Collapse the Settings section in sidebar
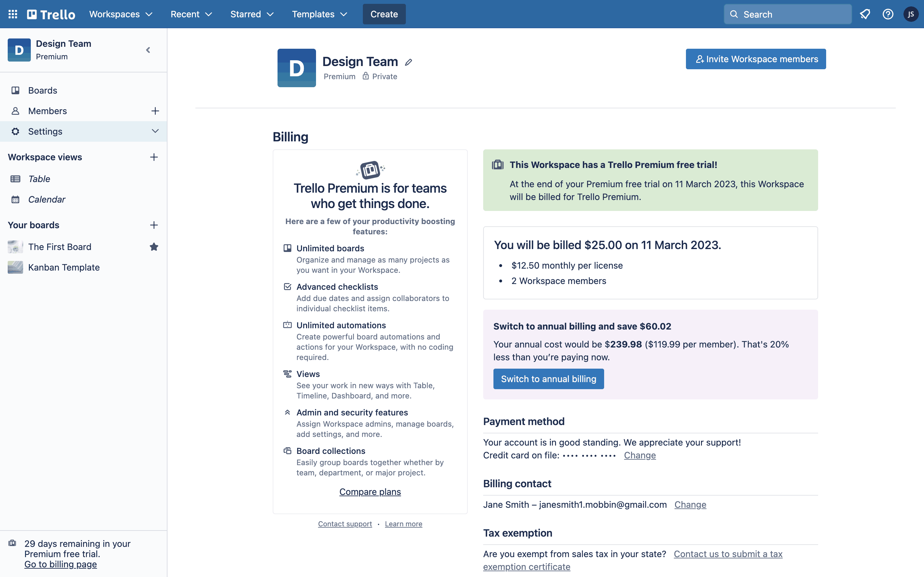924x577 pixels. (x=155, y=131)
